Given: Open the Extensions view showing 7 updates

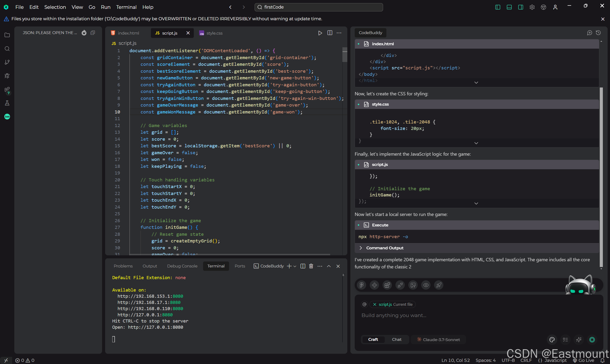Looking at the screenshot, I should [7, 90].
